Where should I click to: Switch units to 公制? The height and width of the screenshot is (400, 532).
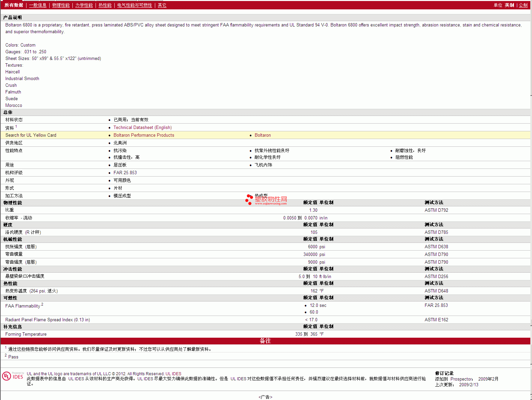click(x=523, y=5)
